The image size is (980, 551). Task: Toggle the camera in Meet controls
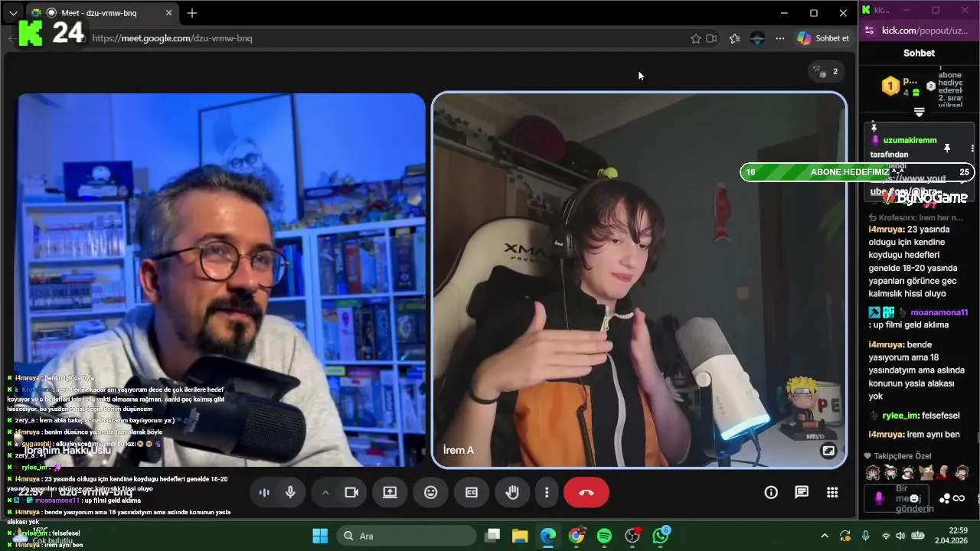(351, 493)
